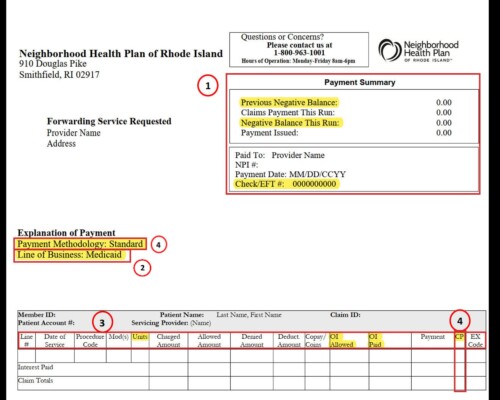Screen dimensions: 500x400
Task: Click 'Smithfield, RI 02917' text
Action: tap(59, 74)
